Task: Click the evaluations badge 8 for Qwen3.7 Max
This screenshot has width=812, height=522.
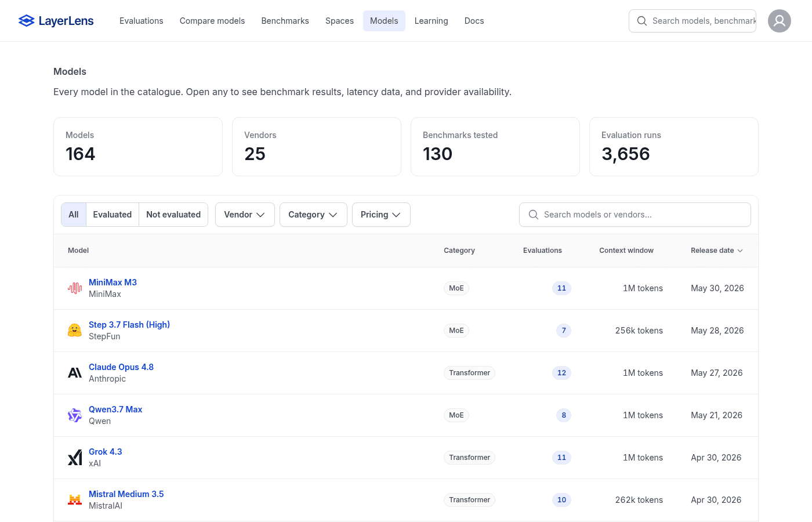Action: click(x=564, y=415)
